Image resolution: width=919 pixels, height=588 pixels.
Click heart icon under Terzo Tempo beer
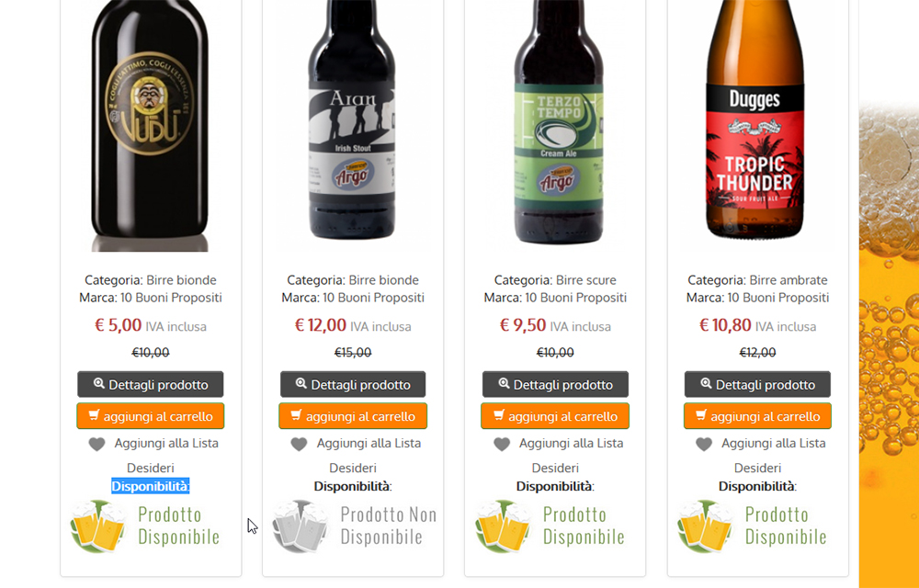(502, 445)
